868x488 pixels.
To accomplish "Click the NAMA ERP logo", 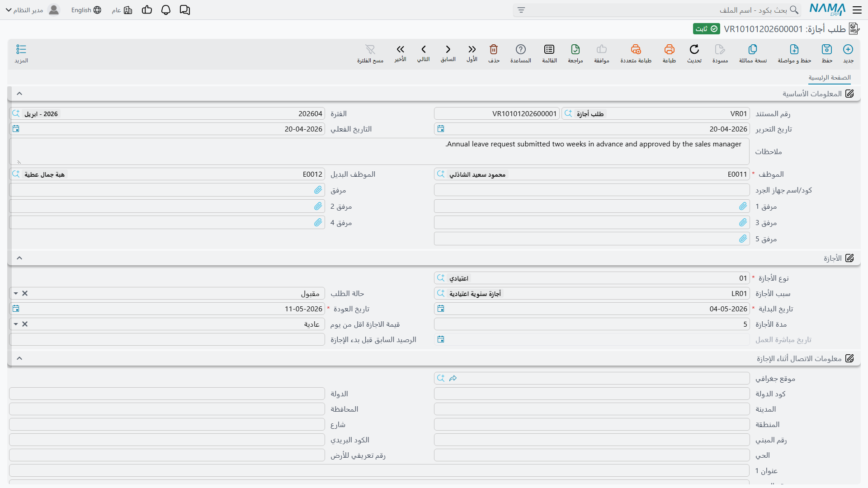I will tap(827, 9).
